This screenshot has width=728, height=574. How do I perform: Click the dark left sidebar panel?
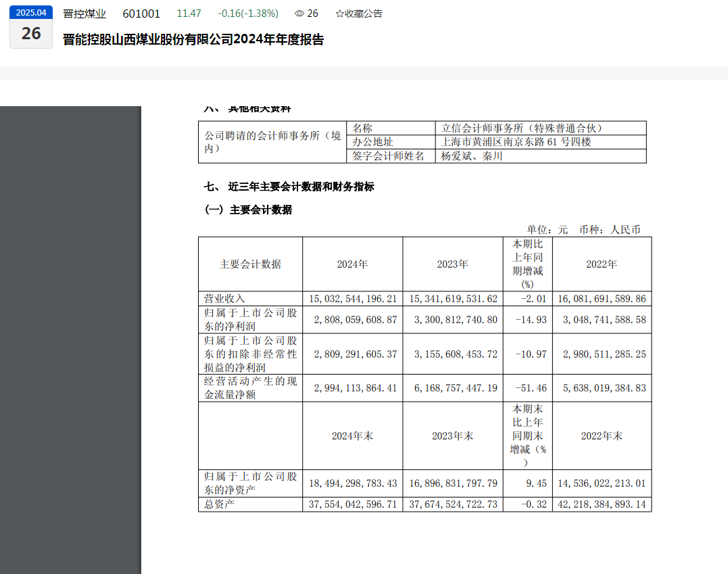coord(70,338)
